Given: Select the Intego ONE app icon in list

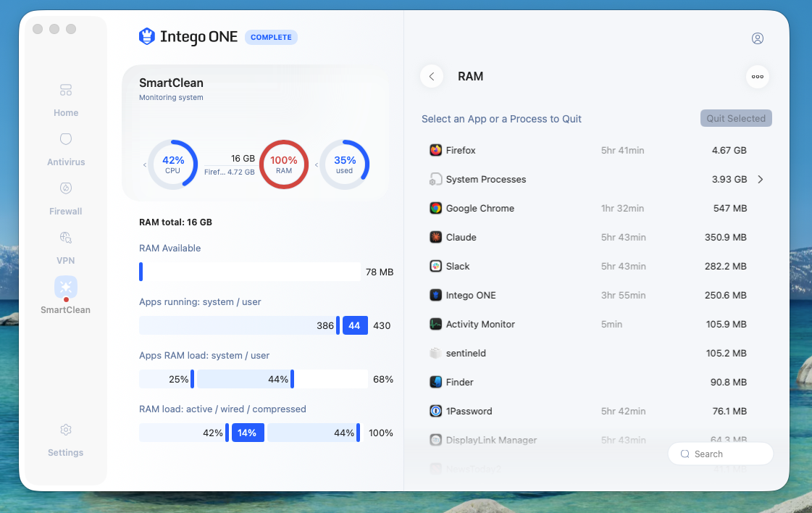Looking at the screenshot, I should 435,296.
